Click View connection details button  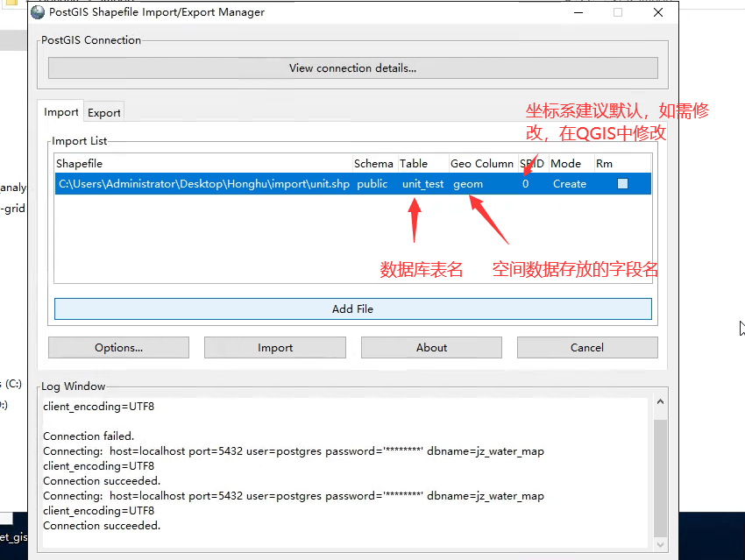[x=352, y=68]
